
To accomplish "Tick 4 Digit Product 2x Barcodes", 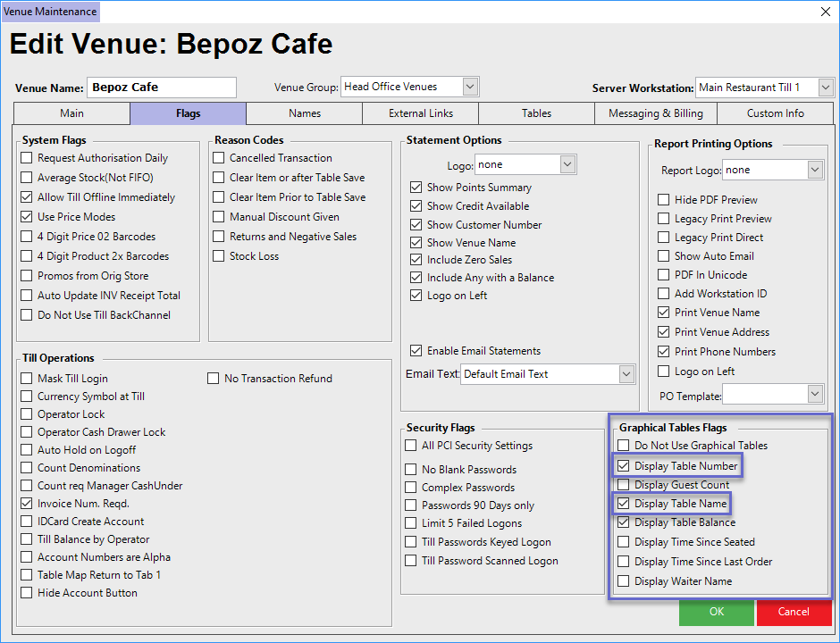I will point(26,256).
